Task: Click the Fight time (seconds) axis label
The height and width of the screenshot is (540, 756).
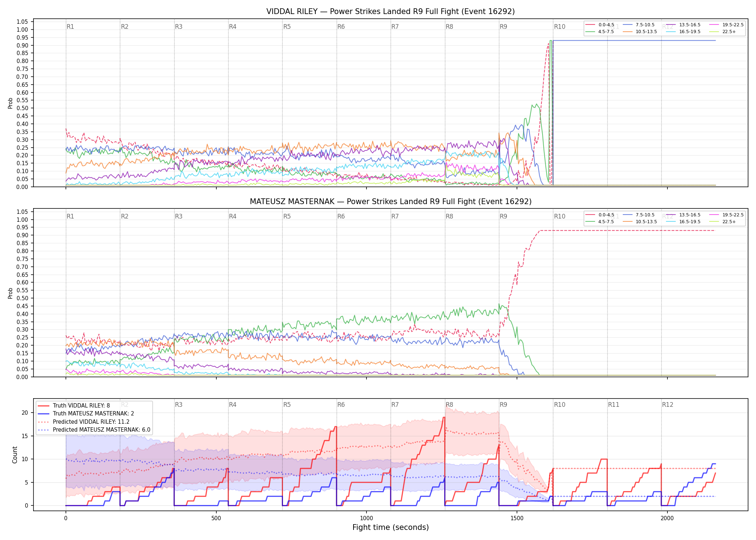Action: click(391, 527)
